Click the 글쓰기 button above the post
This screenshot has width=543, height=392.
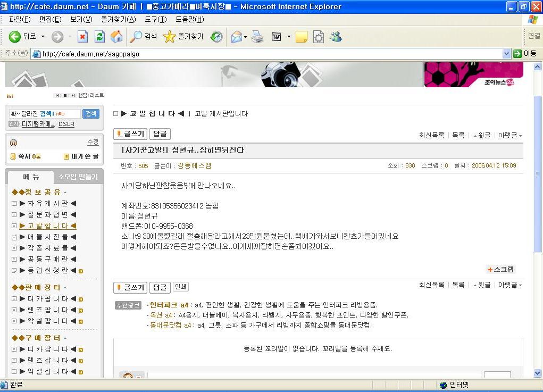click(130, 134)
